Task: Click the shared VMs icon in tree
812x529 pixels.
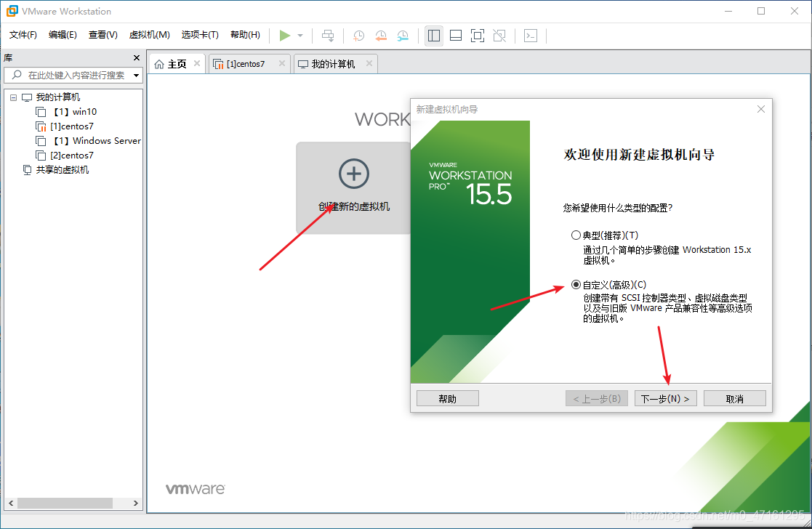Action: click(x=27, y=170)
